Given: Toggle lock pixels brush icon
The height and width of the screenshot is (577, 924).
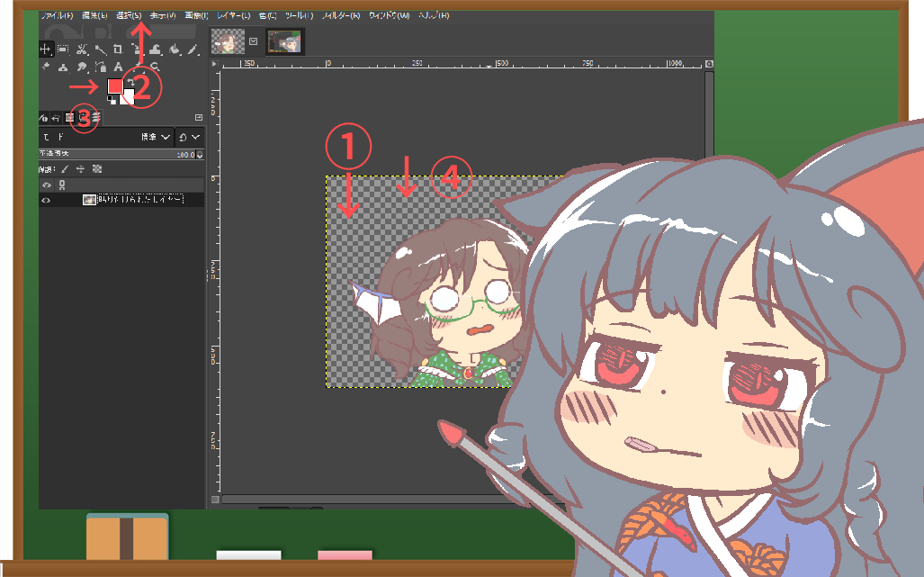Looking at the screenshot, I should (65, 169).
